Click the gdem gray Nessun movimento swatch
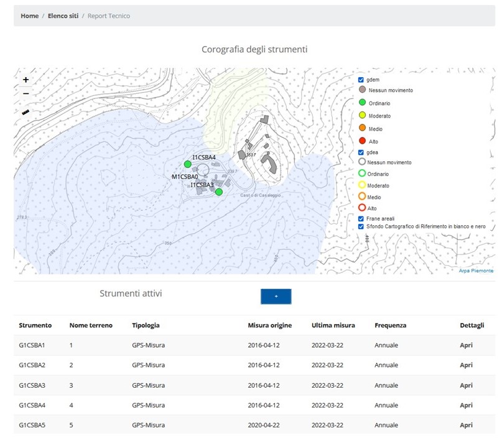Viewport: 502px width, 448px height. pos(362,90)
